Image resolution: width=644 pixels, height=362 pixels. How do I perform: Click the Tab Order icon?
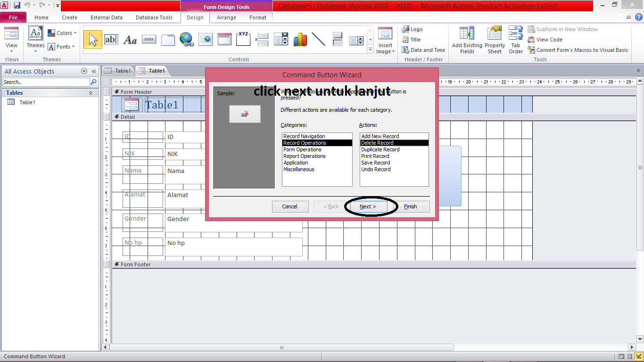pyautogui.click(x=515, y=40)
